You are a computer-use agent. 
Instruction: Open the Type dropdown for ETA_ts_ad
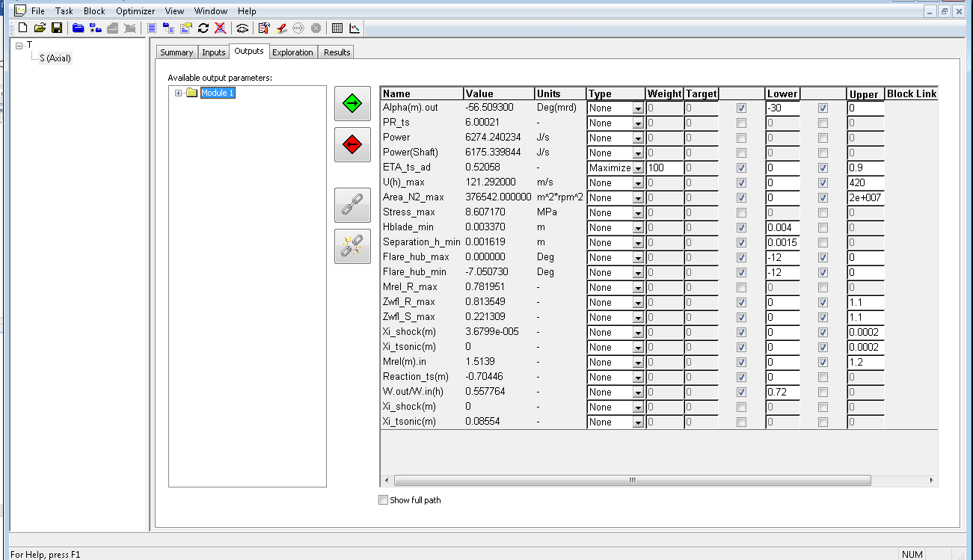point(638,168)
